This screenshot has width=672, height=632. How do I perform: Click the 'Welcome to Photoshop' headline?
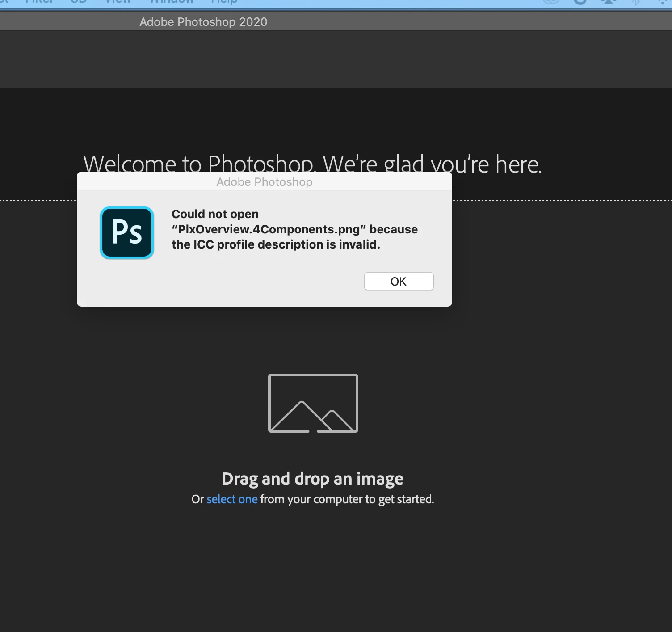(312, 163)
